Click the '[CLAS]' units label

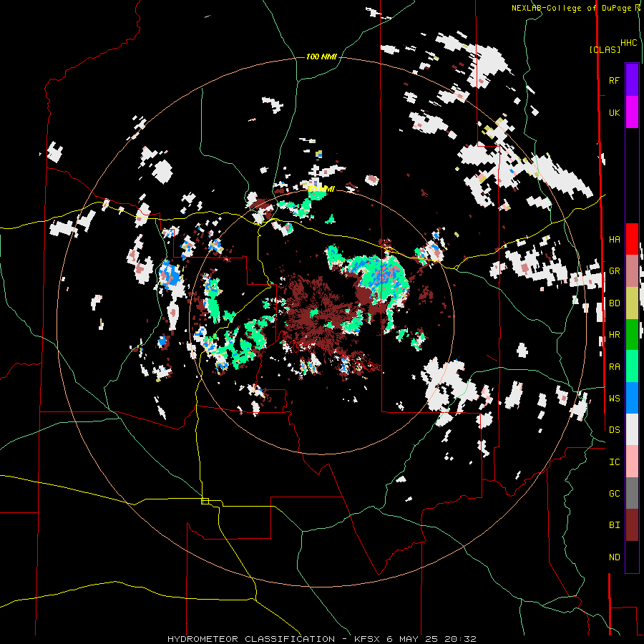(605, 49)
